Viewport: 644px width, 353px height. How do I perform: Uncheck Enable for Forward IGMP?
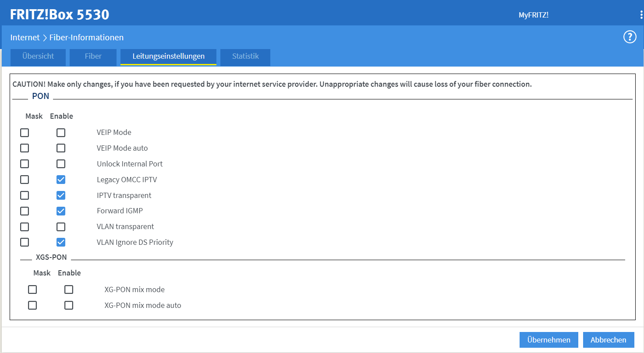tap(61, 211)
